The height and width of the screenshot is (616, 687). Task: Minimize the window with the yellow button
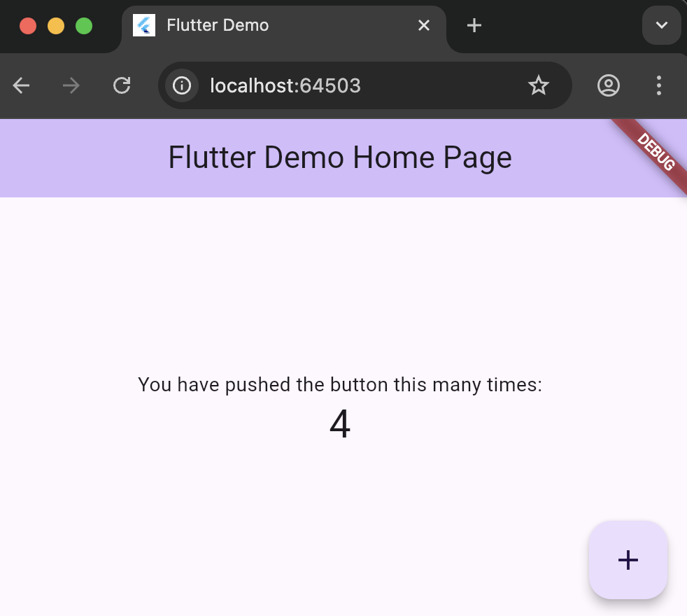tap(56, 26)
